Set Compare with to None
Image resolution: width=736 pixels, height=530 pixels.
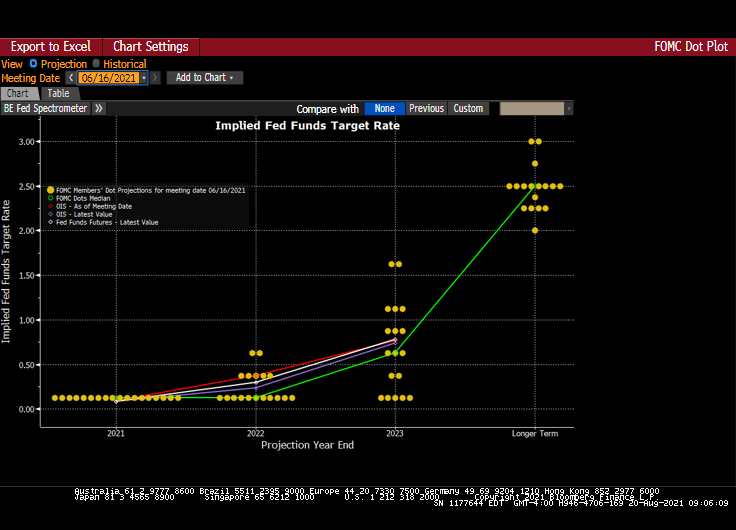click(383, 108)
